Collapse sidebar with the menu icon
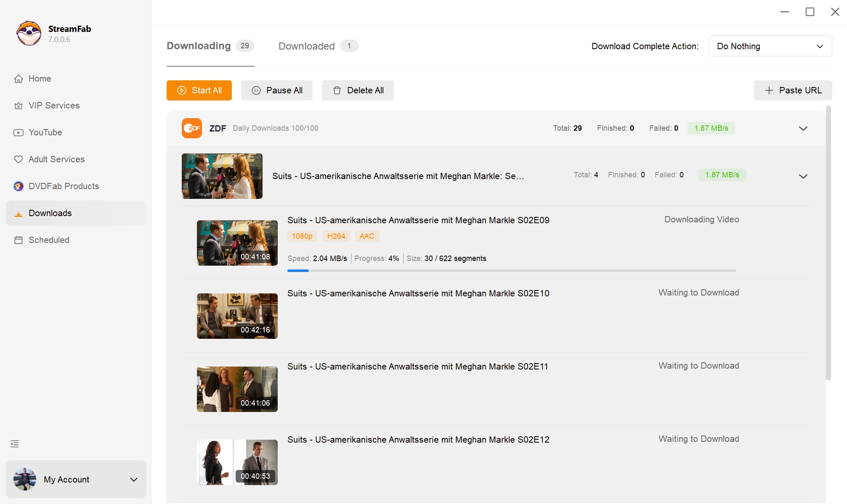The image size is (847, 504). coord(15,444)
